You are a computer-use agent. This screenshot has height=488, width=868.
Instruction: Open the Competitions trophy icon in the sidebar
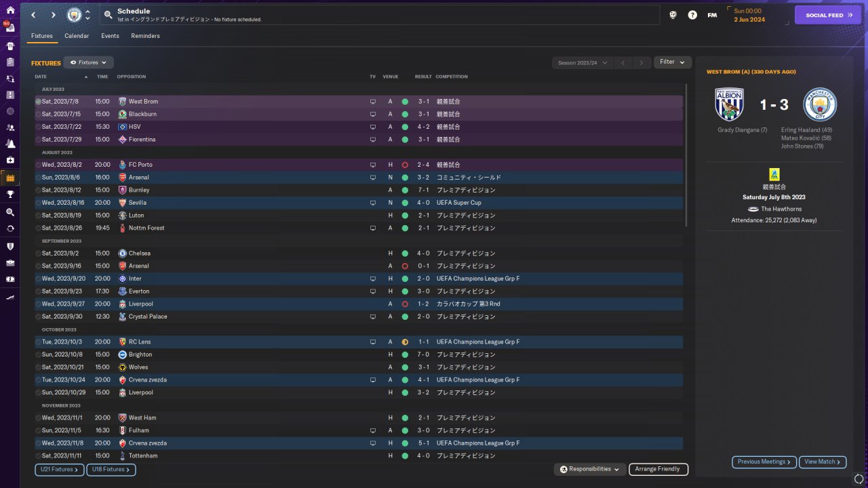tap(9, 194)
